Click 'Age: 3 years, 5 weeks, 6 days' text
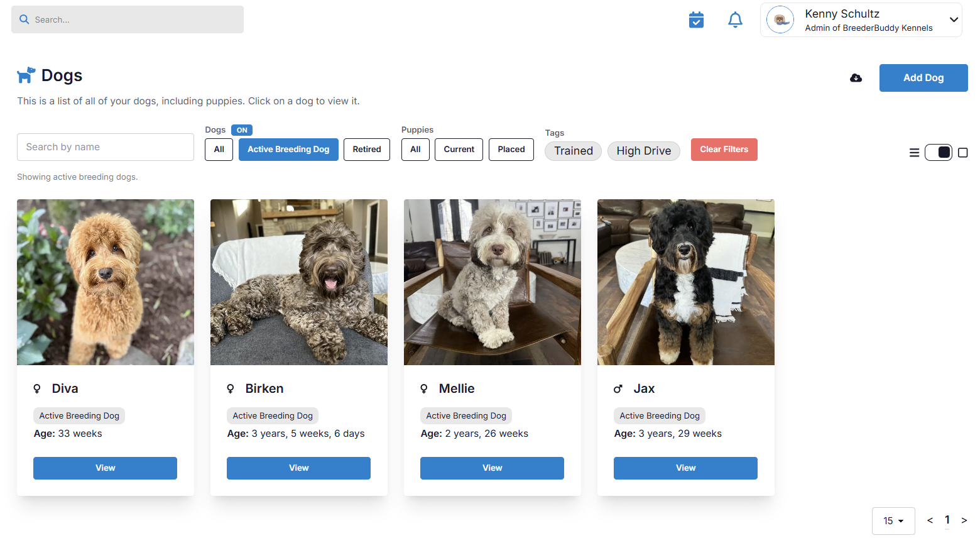The height and width of the screenshot is (560, 980). click(x=296, y=434)
